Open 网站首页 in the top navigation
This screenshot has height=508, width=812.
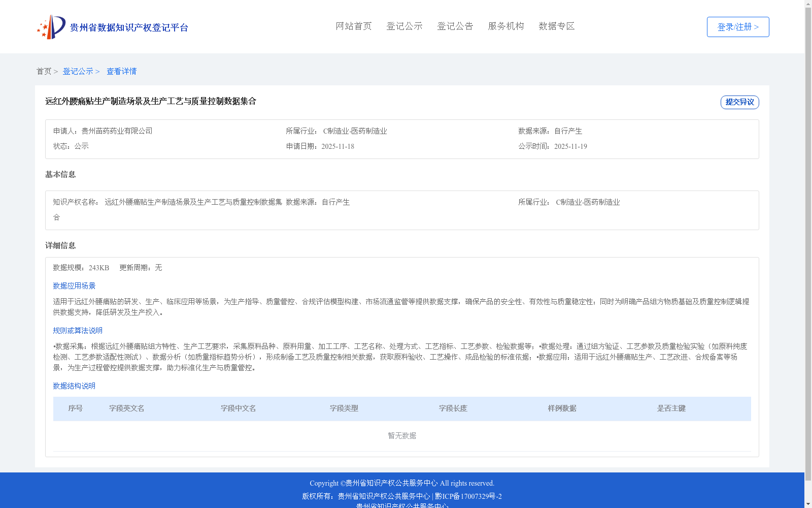point(354,26)
